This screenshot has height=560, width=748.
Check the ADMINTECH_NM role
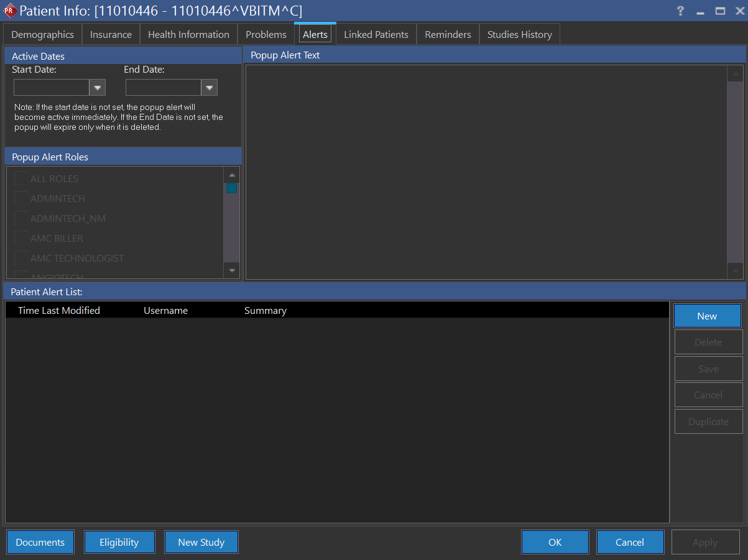[21, 218]
